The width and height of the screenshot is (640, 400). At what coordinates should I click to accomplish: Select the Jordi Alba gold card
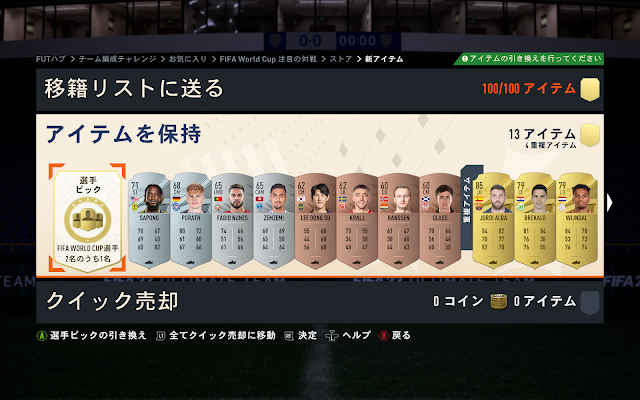[493, 221]
